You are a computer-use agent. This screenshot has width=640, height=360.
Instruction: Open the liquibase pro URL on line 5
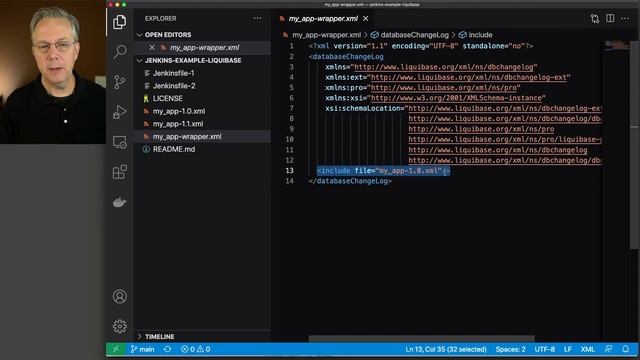444,87
